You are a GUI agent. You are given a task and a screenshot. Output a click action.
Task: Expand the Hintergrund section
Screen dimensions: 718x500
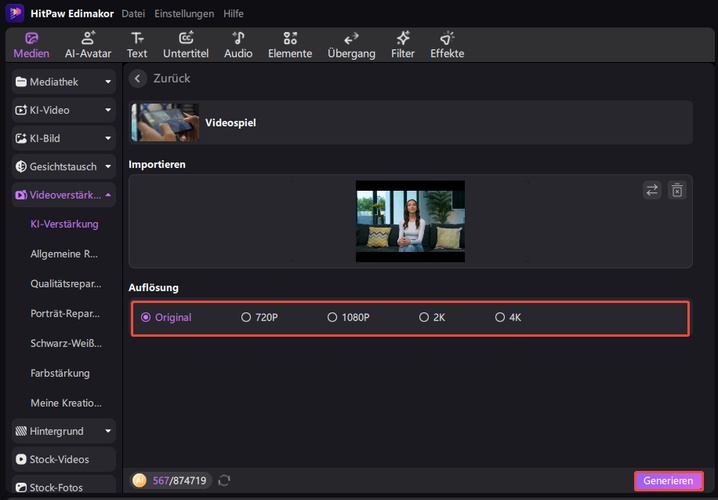click(64, 431)
